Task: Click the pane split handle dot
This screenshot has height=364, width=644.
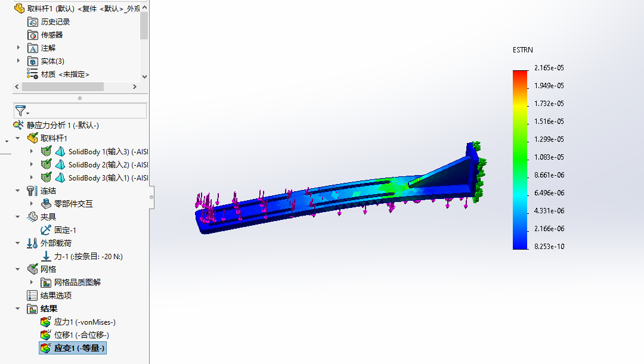Action: (80, 98)
